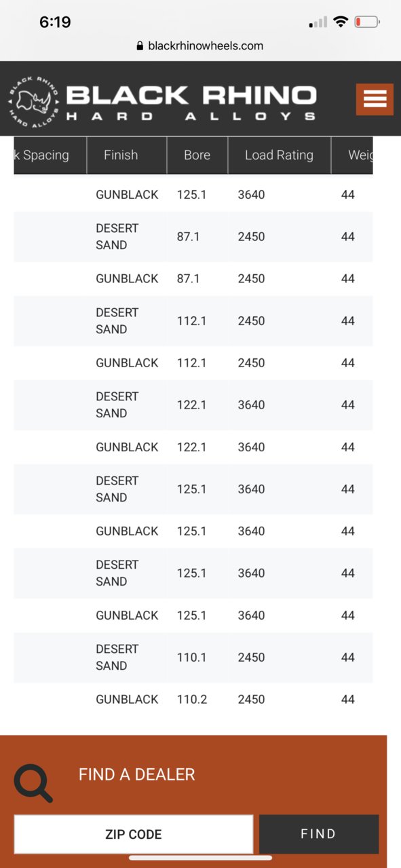The width and height of the screenshot is (401, 868).
Task: Click the FIND button
Action: coord(318,834)
